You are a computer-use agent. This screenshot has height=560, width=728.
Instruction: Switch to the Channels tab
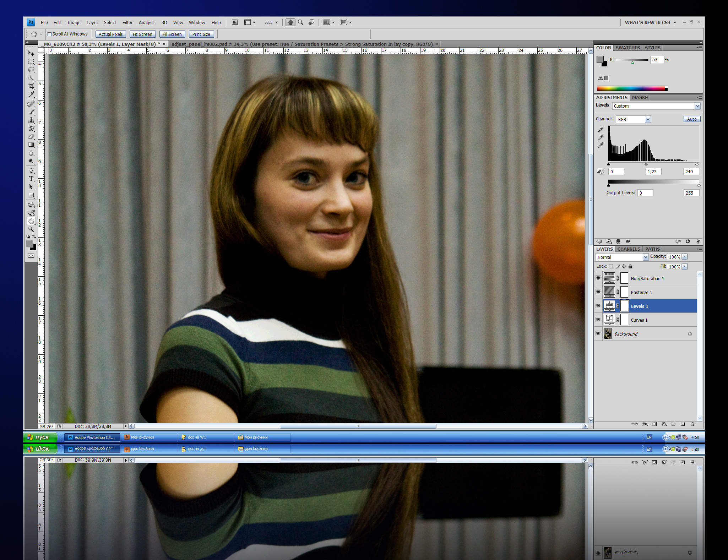[x=629, y=249]
